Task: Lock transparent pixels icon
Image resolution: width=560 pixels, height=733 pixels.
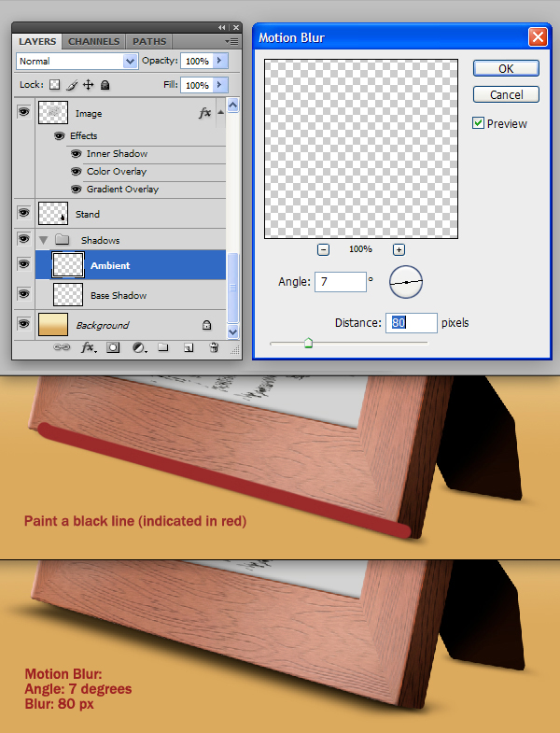Action: pos(55,85)
